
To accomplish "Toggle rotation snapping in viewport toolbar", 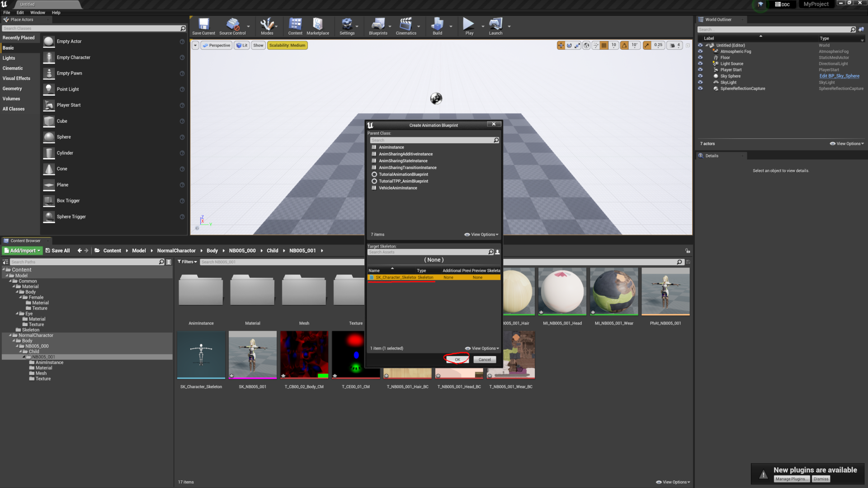I will click(624, 45).
